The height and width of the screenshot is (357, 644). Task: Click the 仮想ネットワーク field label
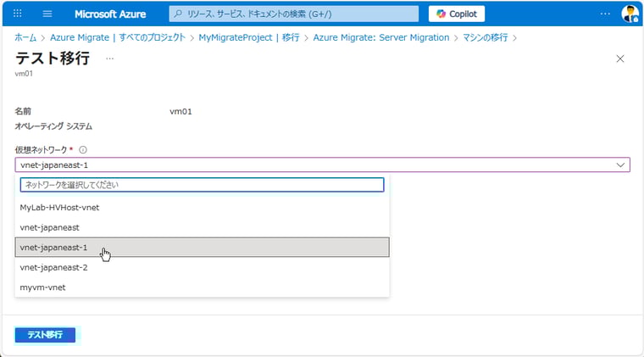[41, 149]
